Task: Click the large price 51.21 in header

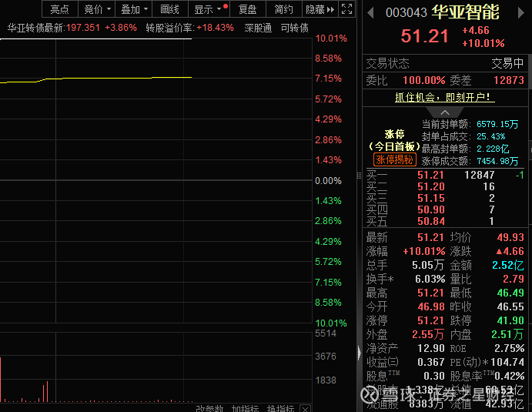Action: (424, 36)
